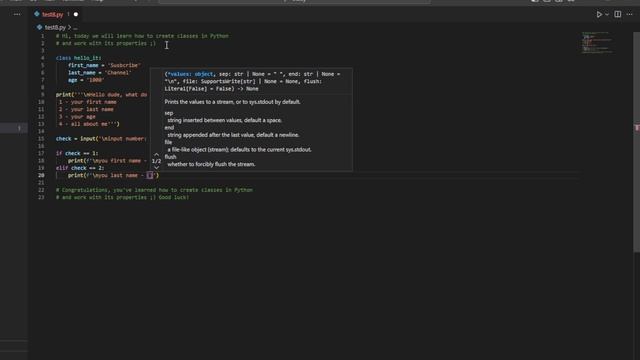Close test8.py using the unsaved dot
The height and width of the screenshot is (360, 640).
click(76, 14)
